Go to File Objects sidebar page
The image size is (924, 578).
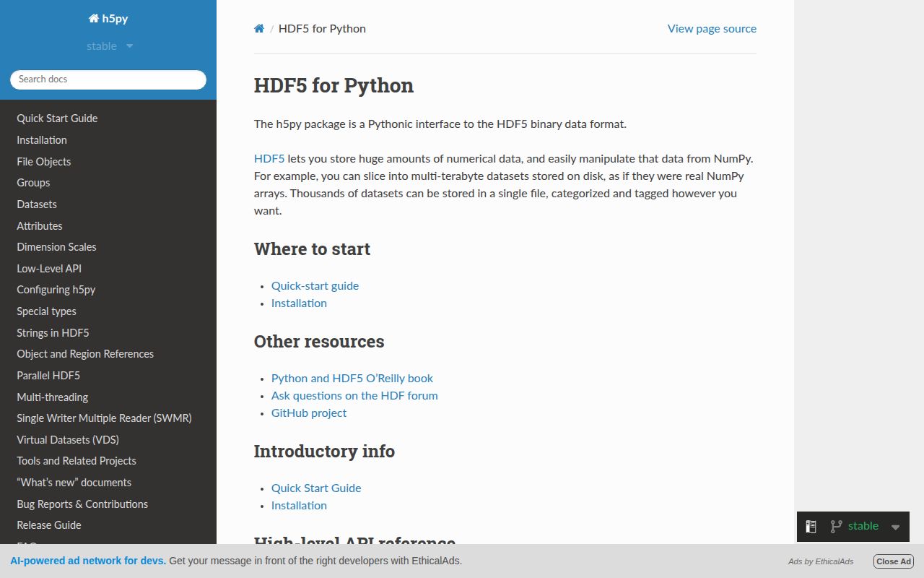point(44,162)
